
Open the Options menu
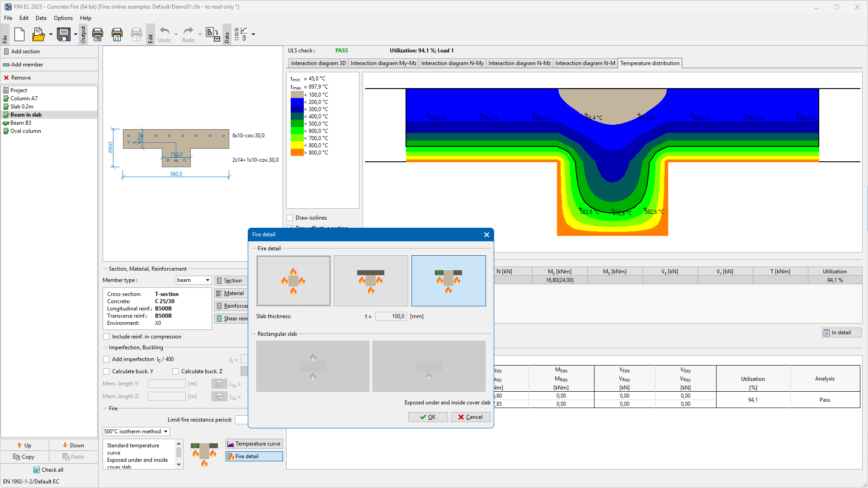point(63,18)
